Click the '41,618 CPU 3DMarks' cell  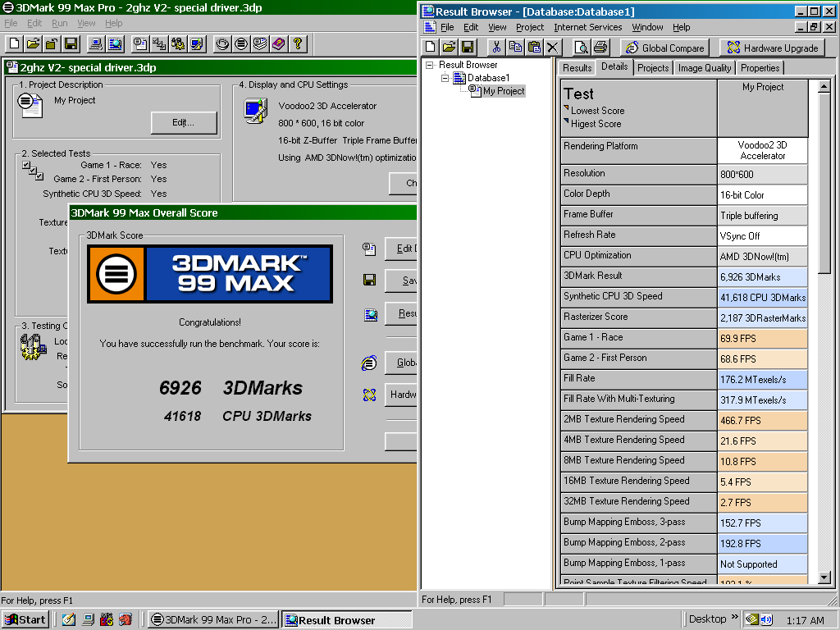[x=763, y=297]
